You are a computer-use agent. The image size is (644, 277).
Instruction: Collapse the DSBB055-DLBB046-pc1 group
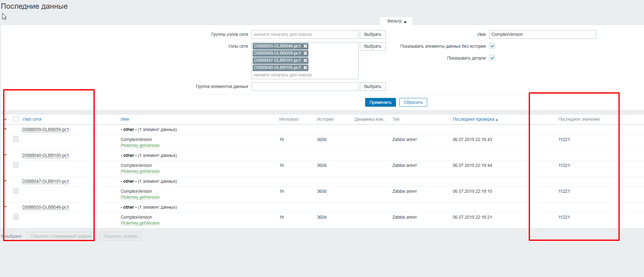6,207
